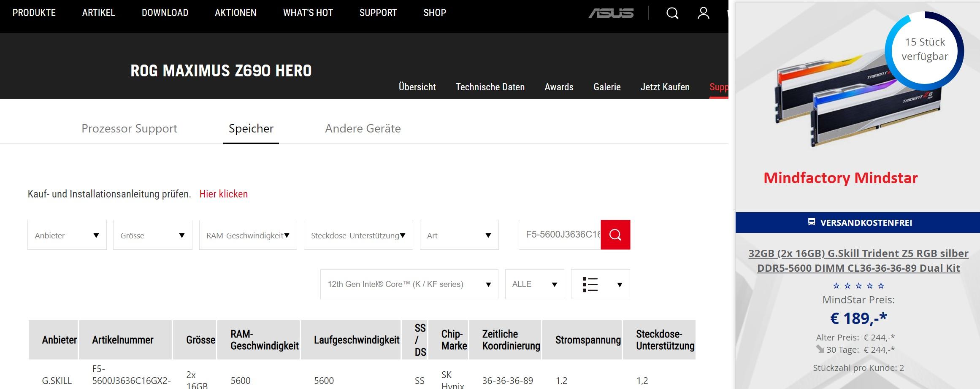
Task: Click the Stromspannung column header
Action: pyautogui.click(x=582, y=340)
